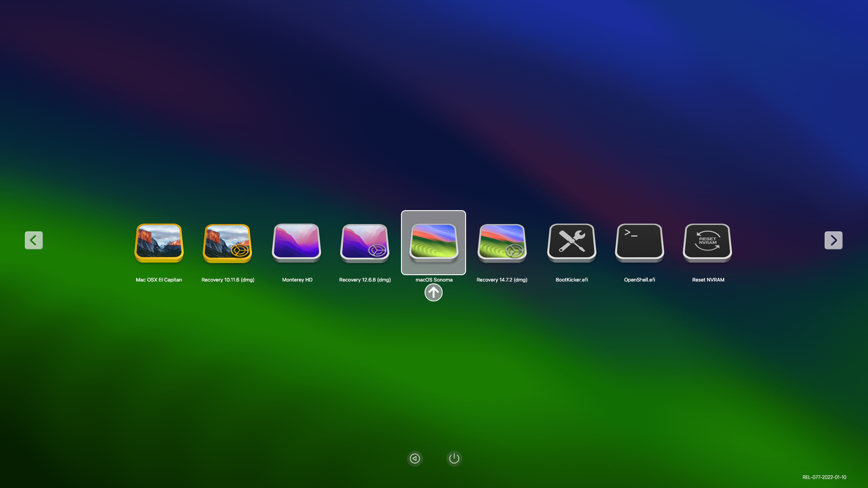Select the Mac OSX El Capitan boot icon
The image size is (868, 488).
coord(159,243)
